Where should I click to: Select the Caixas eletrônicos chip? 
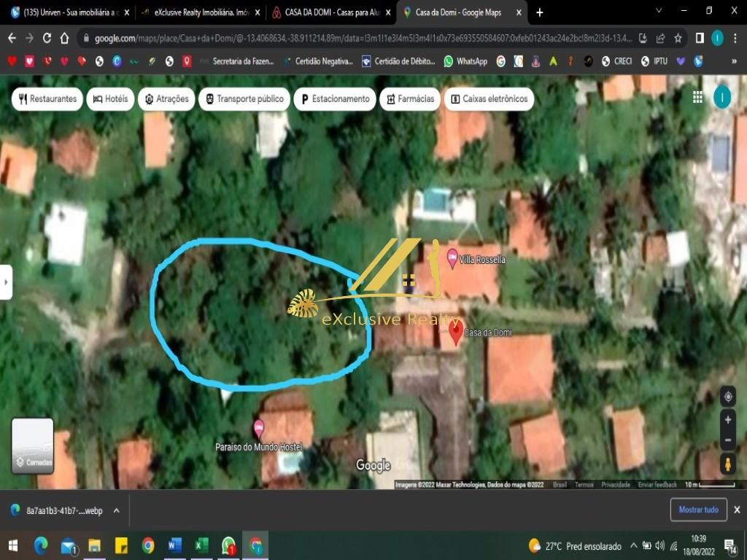[489, 99]
